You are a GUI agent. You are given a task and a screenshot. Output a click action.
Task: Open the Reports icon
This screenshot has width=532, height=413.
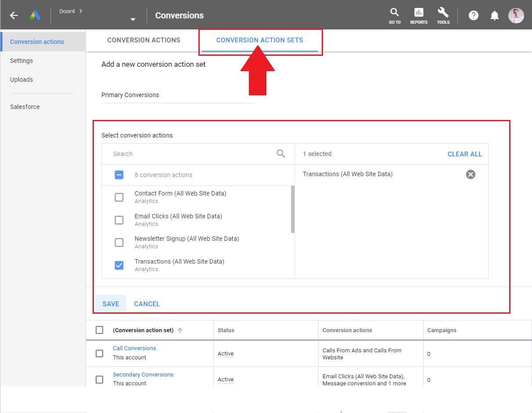(x=419, y=16)
